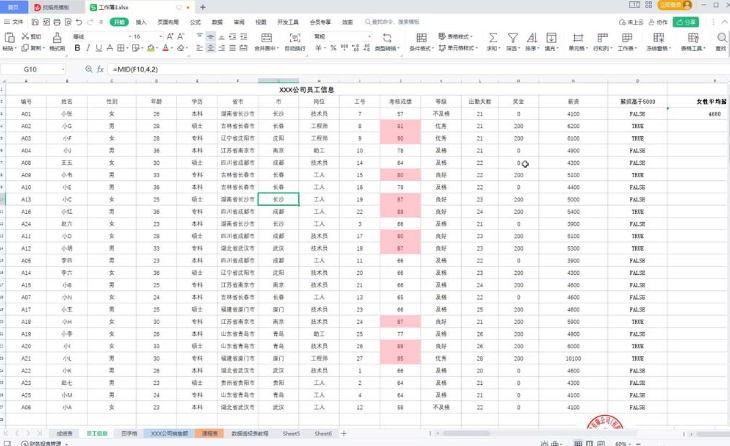
Task: Toggle italic formatting
Action: pos(88,48)
